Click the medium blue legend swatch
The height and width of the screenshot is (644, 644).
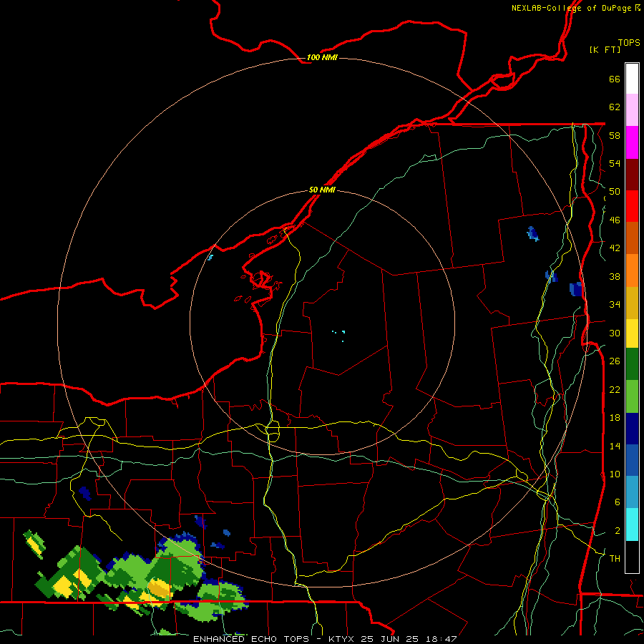[x=632, y=460]
